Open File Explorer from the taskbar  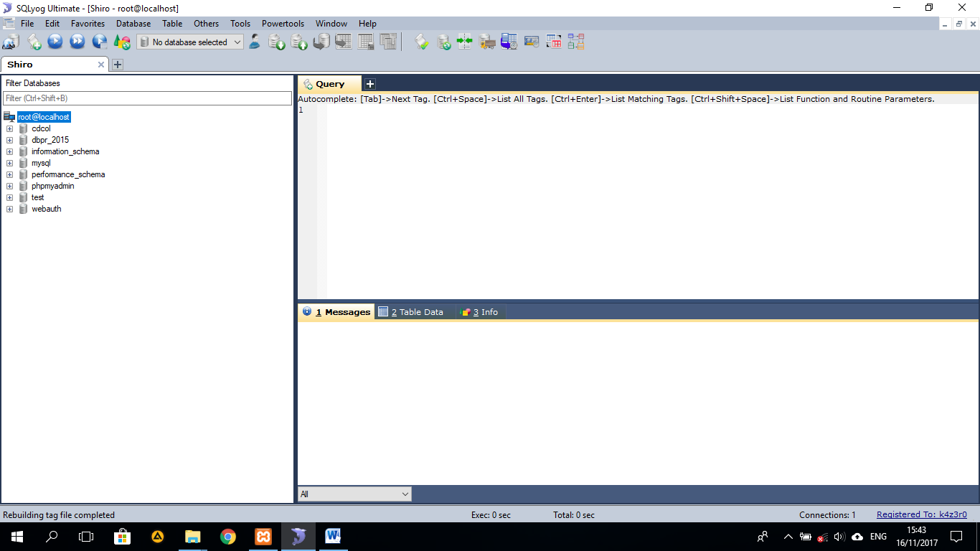pos(193,537)
